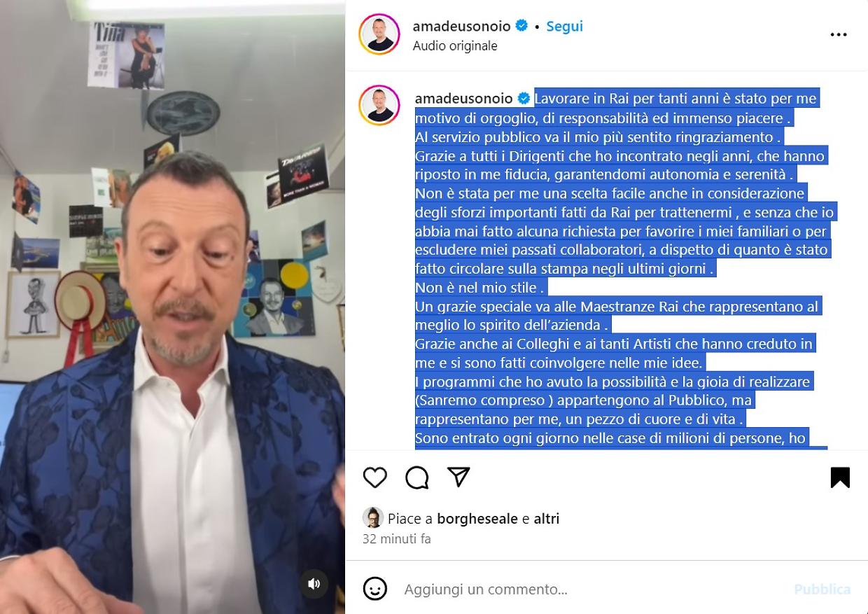Like the post with the heart icon
Screen dimensions: 868x614
[x=375, y=477]
